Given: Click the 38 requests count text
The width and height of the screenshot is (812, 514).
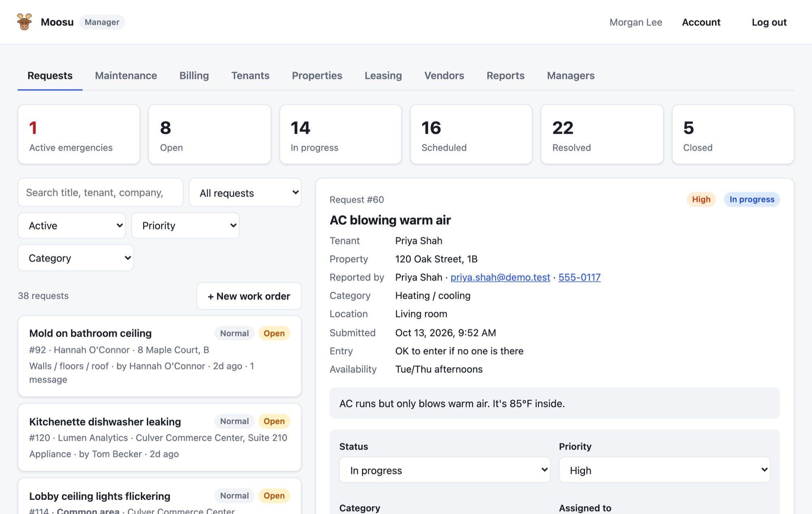Looking at the screenshot, I should [x=43, y=296].
